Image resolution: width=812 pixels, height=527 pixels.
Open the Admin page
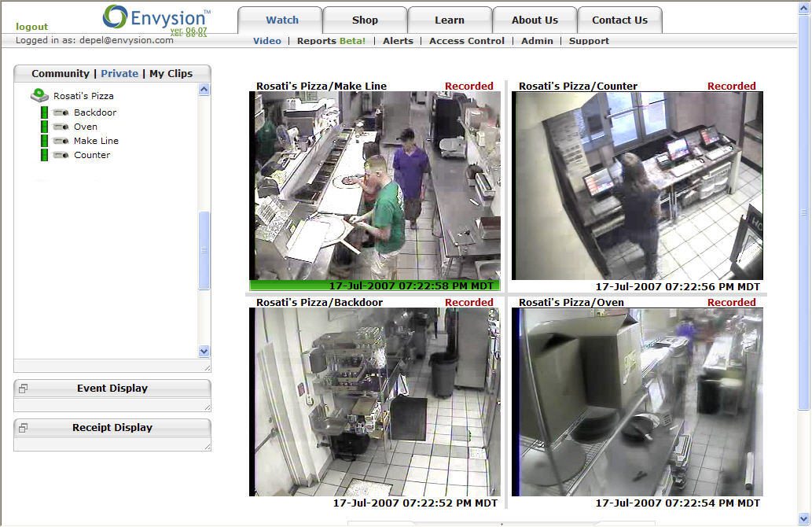pyautogui.click(x=537, y=41)
